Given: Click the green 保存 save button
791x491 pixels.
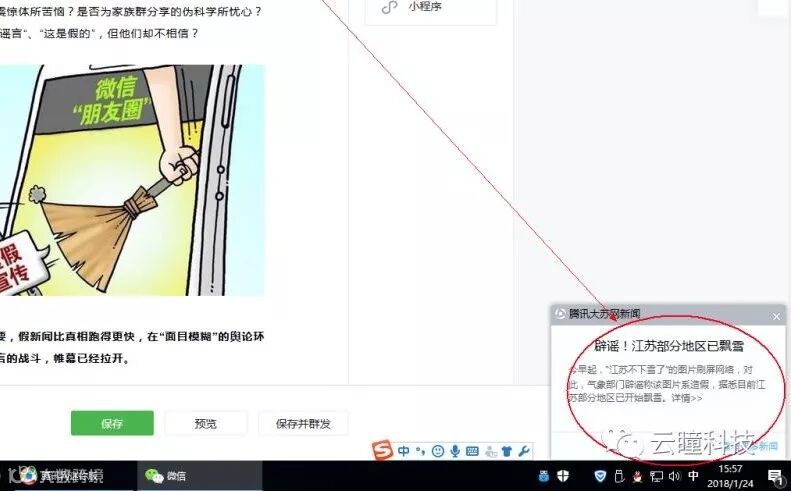Looking at the screenshot, I should (112, 423).
